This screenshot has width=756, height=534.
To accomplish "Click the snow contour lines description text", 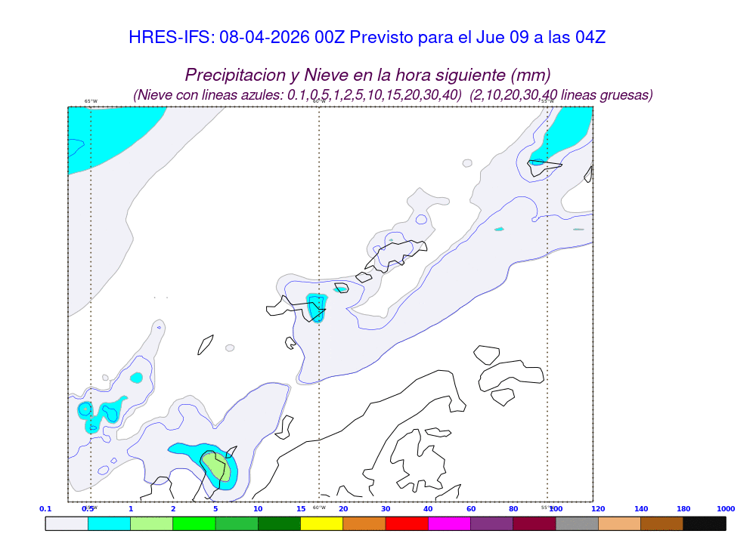I will (393, 95).
